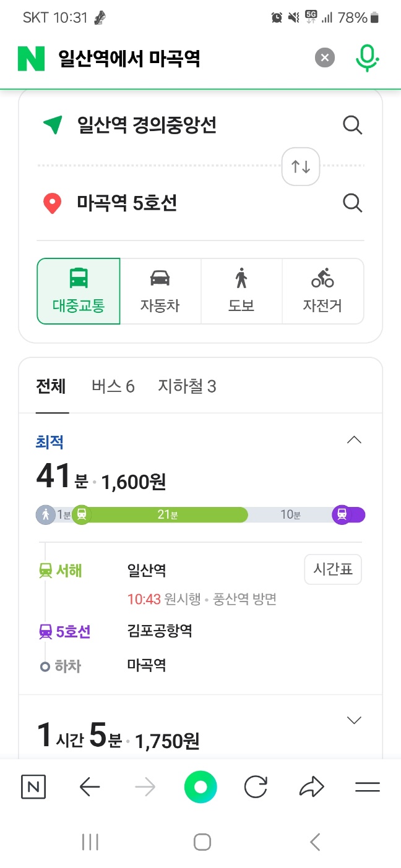Clear the search query with the X button
The width and height of the screenshot is (401, 868).
click(x=324, y=57)
